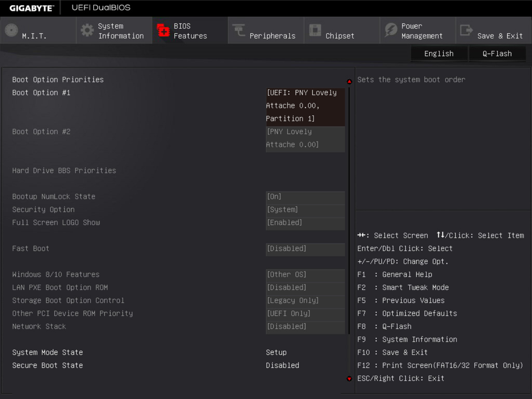Screen dimensions: 532x399
Task: Click the Boot Option Priorities heading
Action: pyautogui.click(x=58, y=80)
